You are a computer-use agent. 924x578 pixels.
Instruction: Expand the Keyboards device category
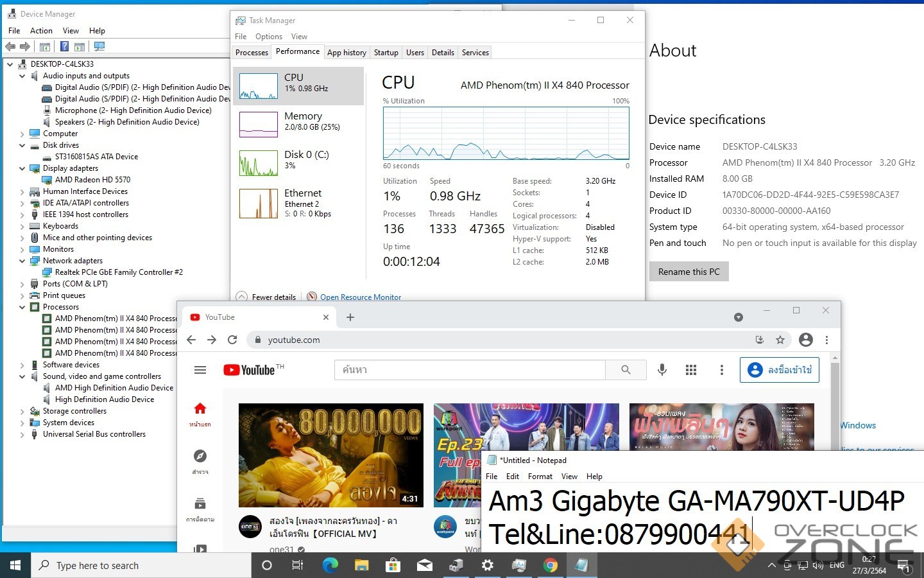point(22,226)
